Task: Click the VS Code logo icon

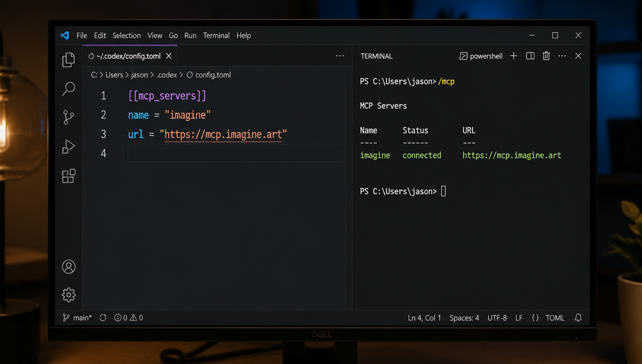Action: point(65,35)
